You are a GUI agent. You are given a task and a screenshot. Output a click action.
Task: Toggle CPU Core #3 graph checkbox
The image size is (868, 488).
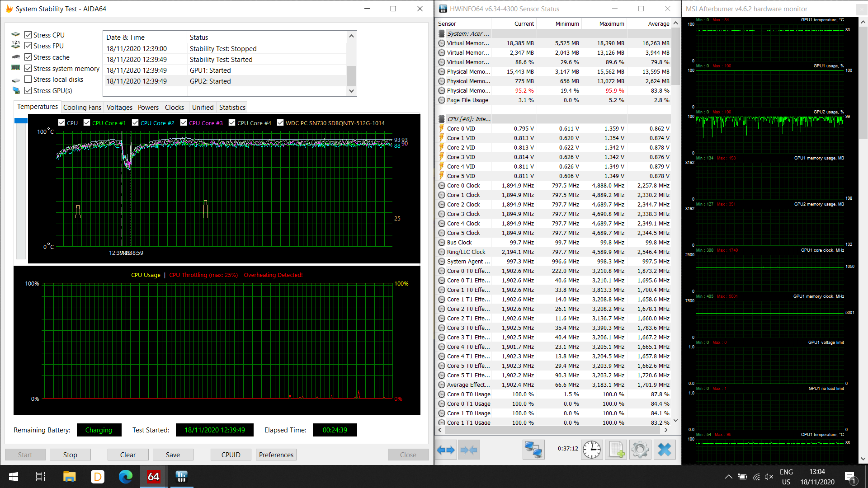pos(184,123)
